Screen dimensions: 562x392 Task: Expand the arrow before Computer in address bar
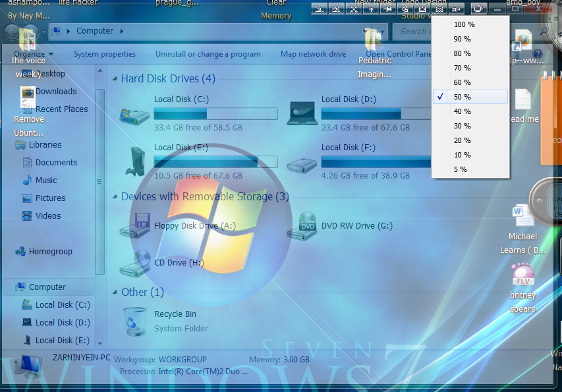coord(68,31)
